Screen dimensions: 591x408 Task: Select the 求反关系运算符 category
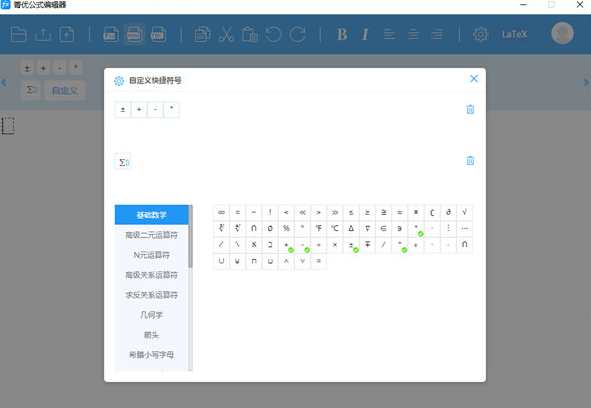tap(152, 295)
